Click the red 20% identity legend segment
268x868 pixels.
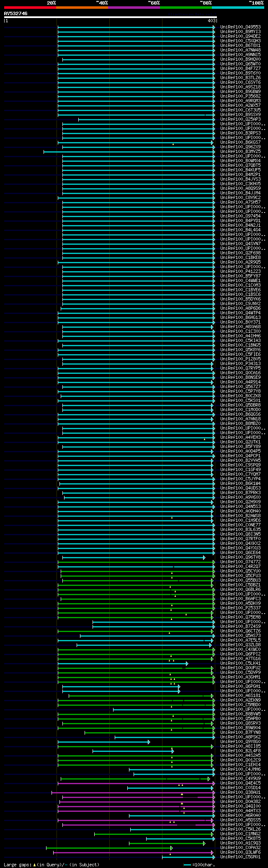(x=30, y=7)
